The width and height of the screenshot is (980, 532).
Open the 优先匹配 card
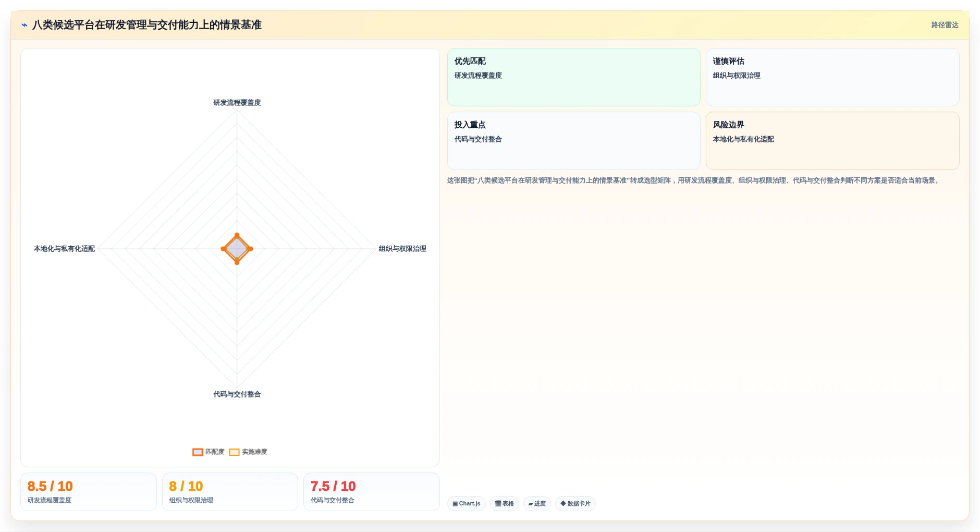click(x=573, y=77)
